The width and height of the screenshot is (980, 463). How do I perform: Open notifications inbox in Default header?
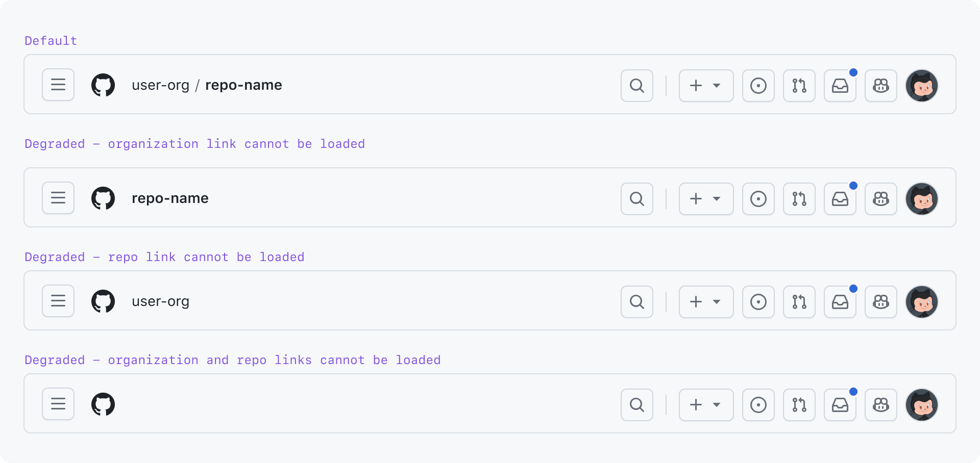840,86
